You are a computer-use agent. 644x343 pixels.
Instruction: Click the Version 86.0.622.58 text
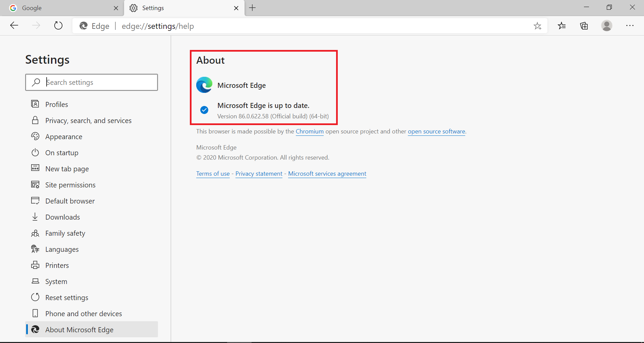click(273, 116)
